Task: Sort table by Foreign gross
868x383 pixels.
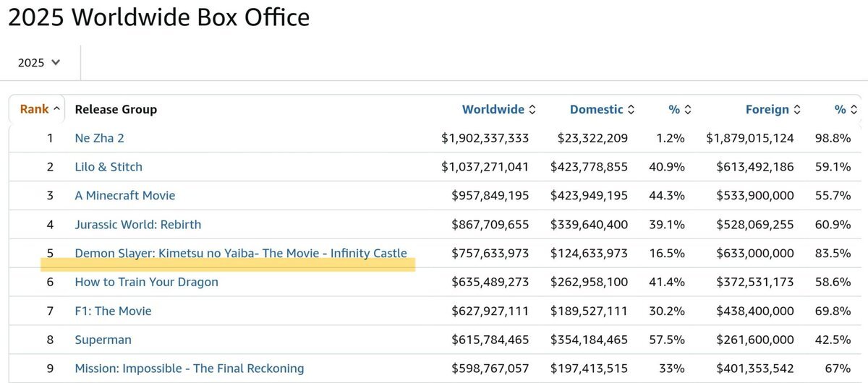Action: tap(773, 109)
